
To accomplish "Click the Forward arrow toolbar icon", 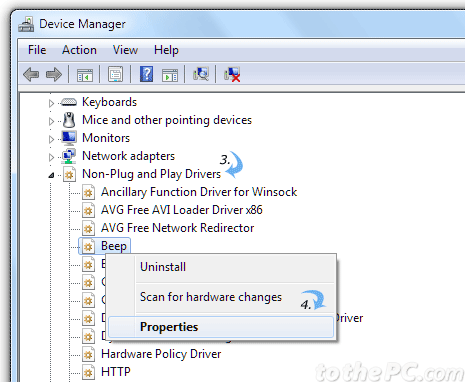I will pos(54,74).
